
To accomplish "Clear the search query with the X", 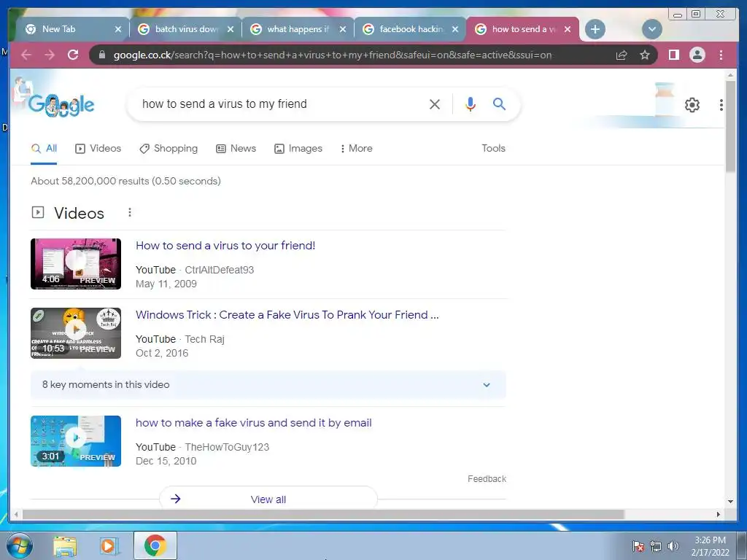I will tap(435, 104).
